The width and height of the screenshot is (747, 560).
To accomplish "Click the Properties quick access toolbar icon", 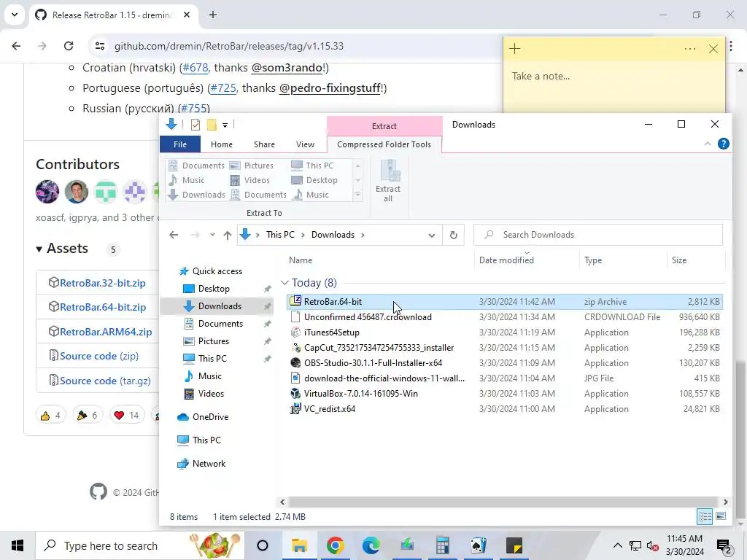I will pyautogui.click(x=196, y=125).
